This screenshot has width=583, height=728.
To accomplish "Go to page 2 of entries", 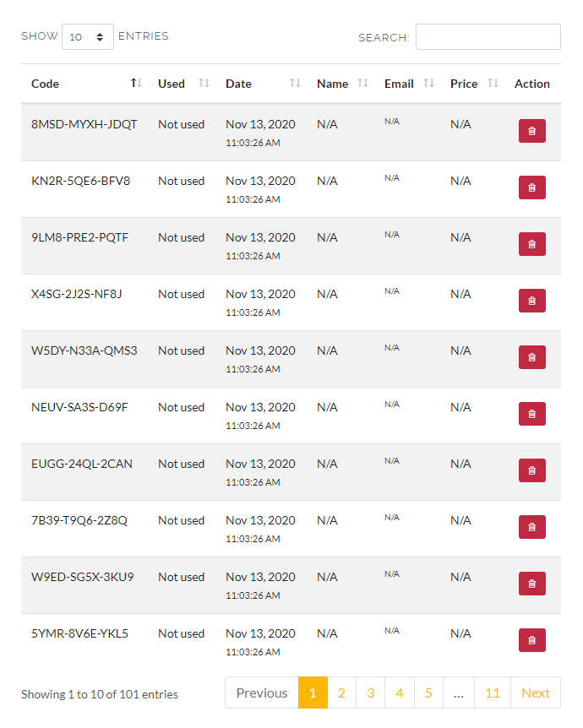I will 341,693.
